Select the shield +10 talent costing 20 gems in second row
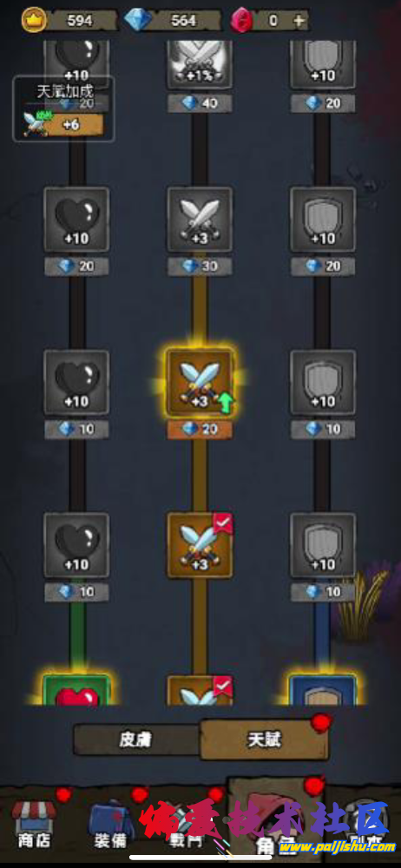This screenshot has height=868, width=401. (x=323, y=220)
